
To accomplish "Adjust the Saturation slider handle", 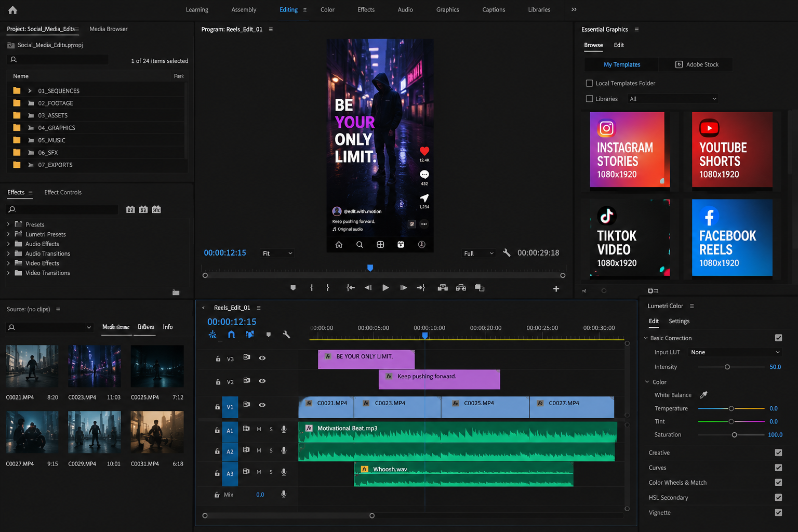I will tap(734, 435).
